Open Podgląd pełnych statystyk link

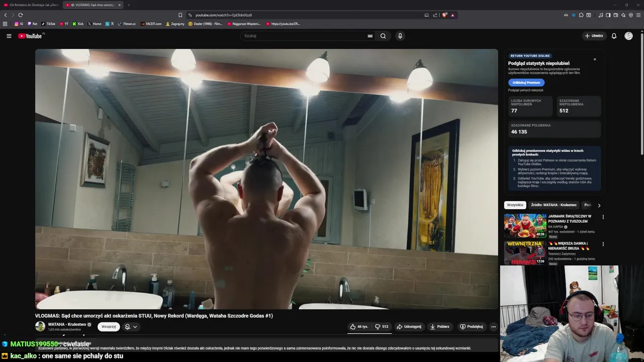526,90
